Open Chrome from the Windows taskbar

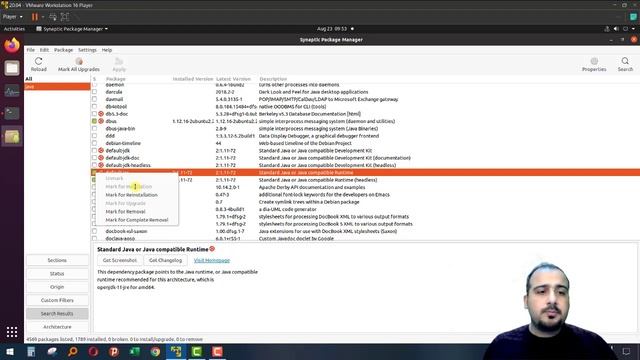pyautogui.click(x=155, y=351)
